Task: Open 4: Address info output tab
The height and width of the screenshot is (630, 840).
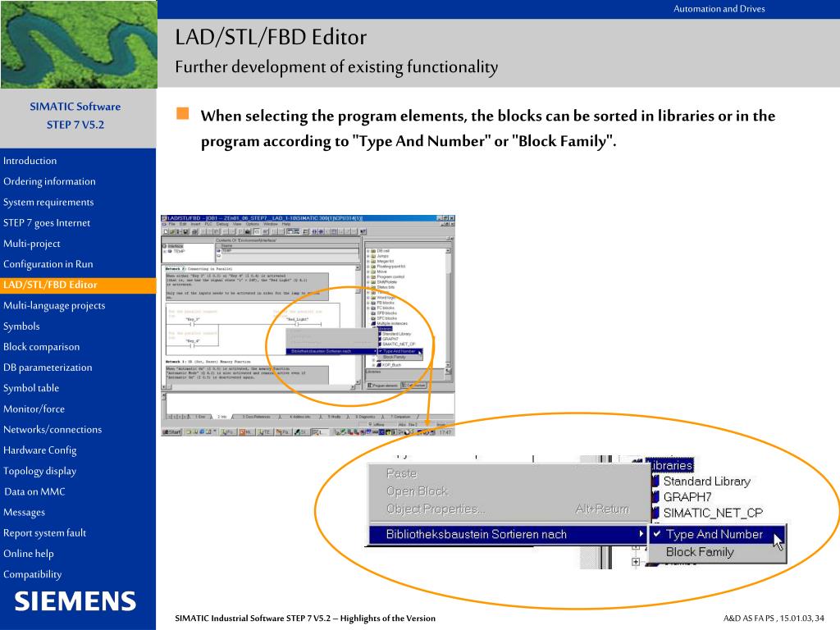Action: click(300, 416)
